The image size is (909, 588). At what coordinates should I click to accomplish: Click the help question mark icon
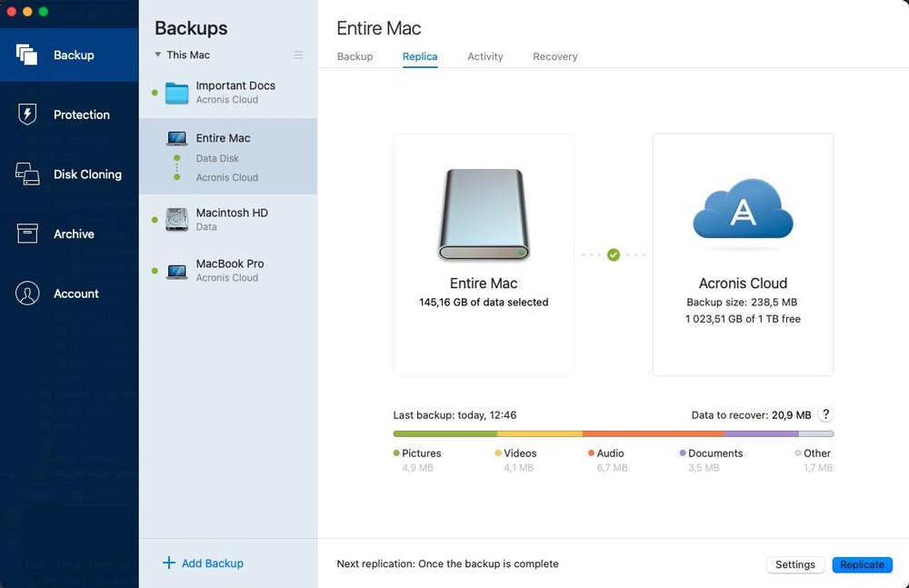pyautogui.click(x=825, y=414)
